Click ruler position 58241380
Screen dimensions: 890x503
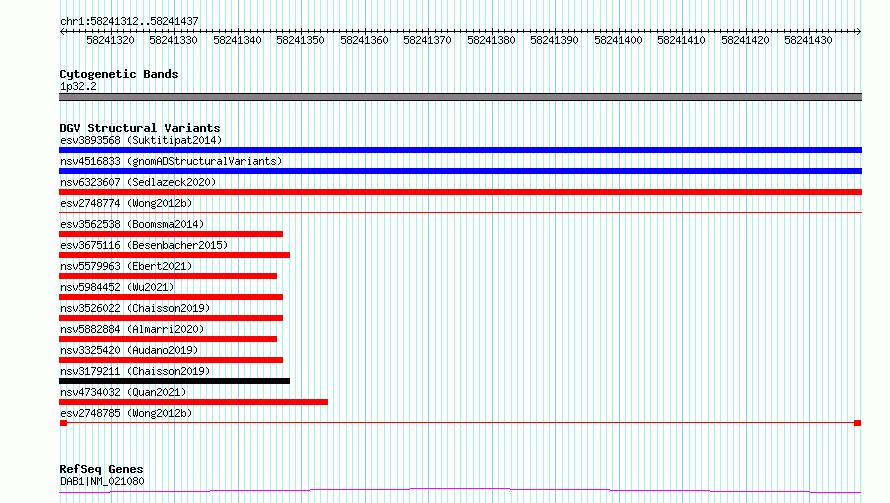(492, 40)
